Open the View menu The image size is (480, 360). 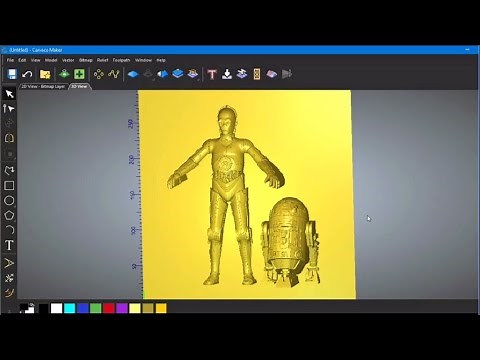[x=36, y=60]
